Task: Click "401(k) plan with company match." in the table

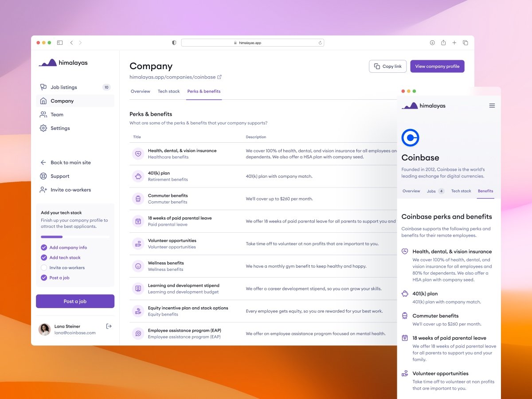Action: pyautogui.click(x=279, y=176)
